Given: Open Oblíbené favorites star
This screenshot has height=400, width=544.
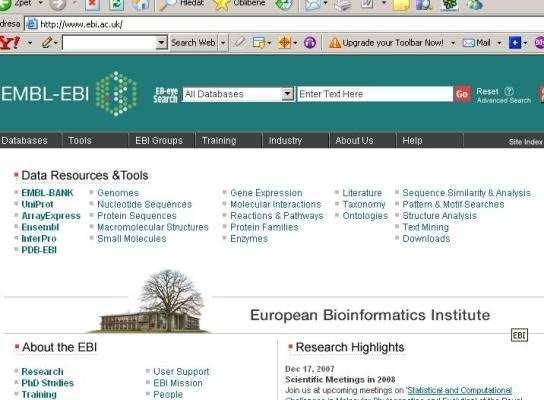Looking at the screenshot, I should click(x=221, y=4).
